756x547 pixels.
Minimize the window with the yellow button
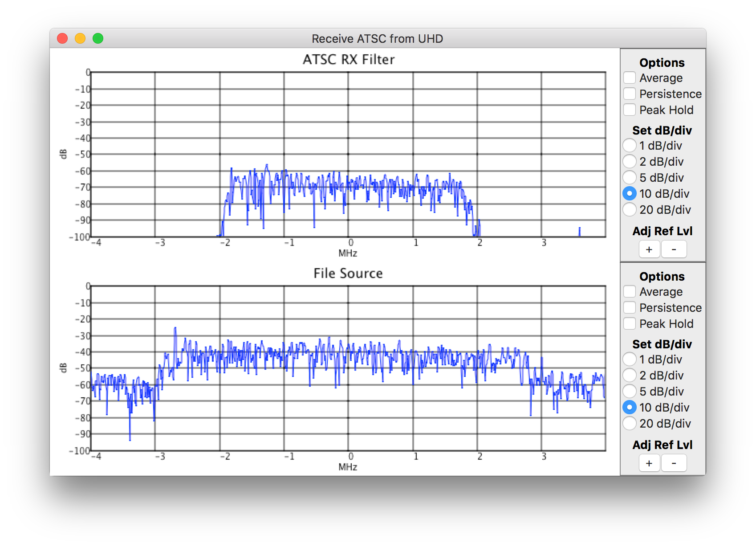[x=80, y=38]
